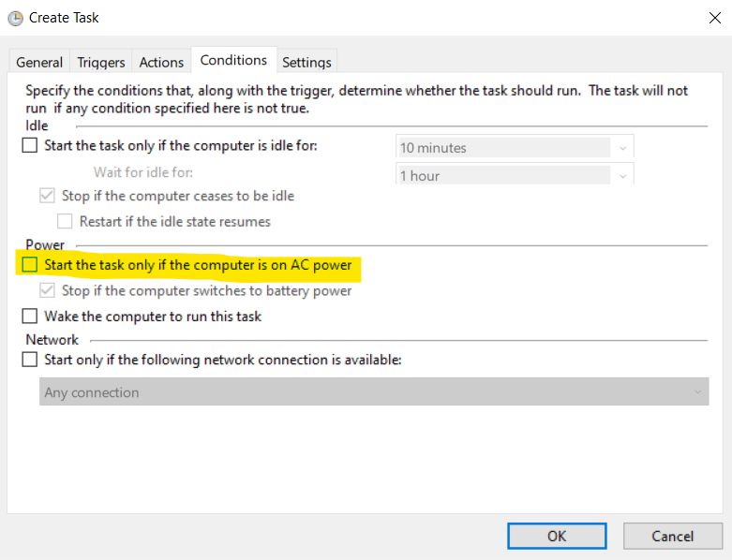This screenshot has width=732, height=560.
Task: Check restart if the idle state resumes
Action: pos(66,222)
